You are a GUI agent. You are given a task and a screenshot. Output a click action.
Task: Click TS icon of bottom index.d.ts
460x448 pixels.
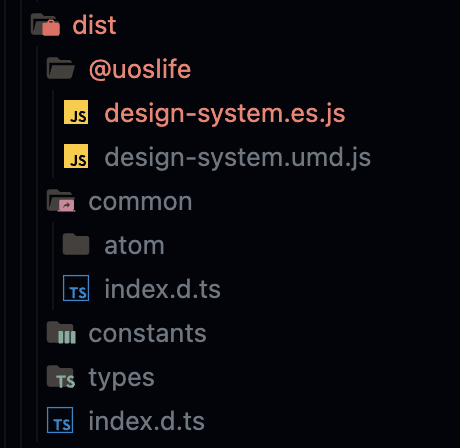(60, 420)
